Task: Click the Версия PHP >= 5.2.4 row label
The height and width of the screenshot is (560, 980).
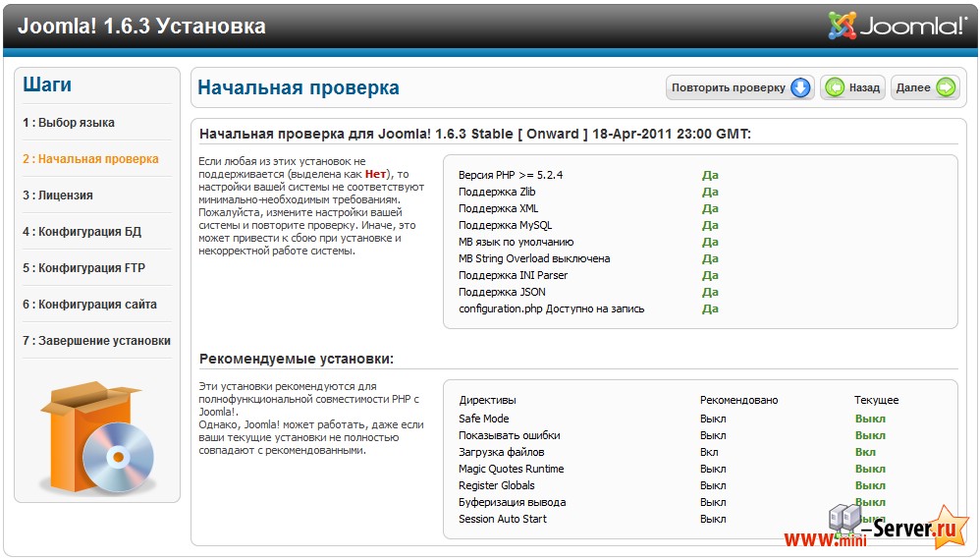Action: (511, 175)
